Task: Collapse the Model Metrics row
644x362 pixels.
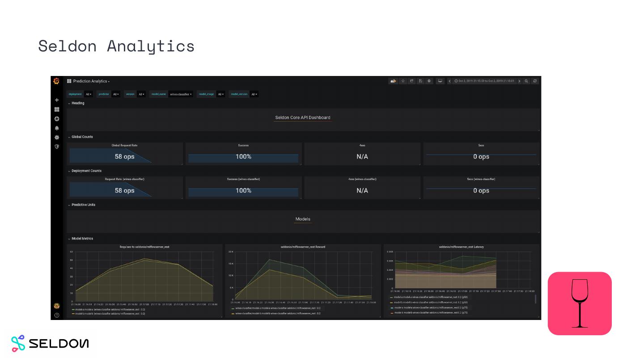Action: click(x=82, y=239)
